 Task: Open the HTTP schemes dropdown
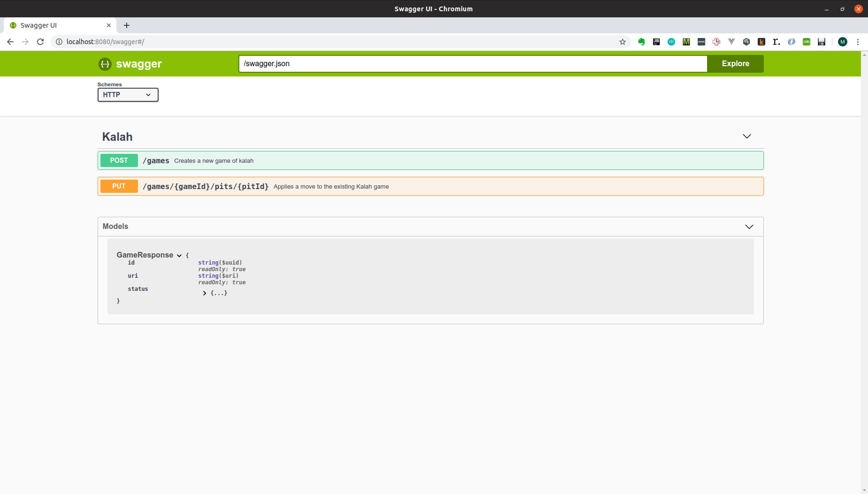[x=128, y=95]
